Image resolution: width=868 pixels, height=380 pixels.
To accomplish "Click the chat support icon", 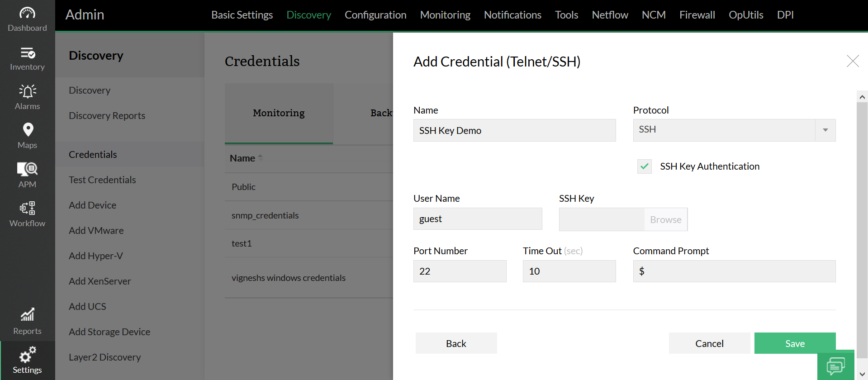I will click(x=835, y=366).
